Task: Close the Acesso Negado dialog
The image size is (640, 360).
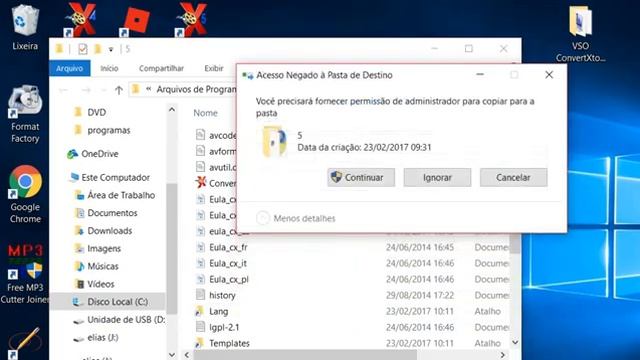Action: click(549, 75)
